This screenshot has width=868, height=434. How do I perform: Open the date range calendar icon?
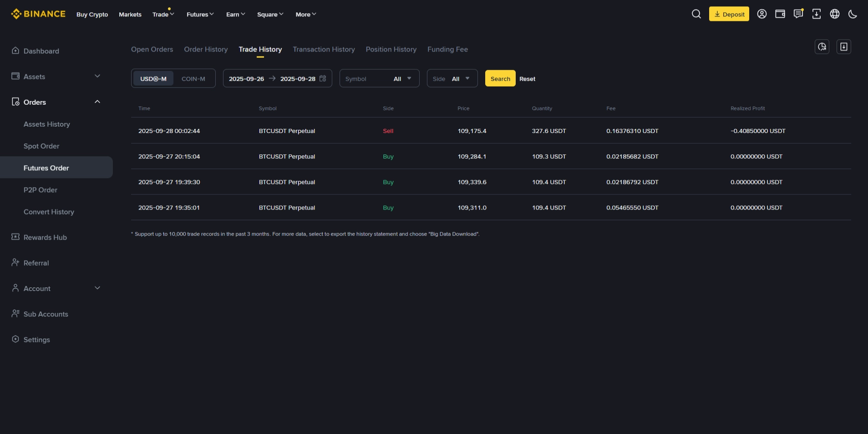point(323,78)
